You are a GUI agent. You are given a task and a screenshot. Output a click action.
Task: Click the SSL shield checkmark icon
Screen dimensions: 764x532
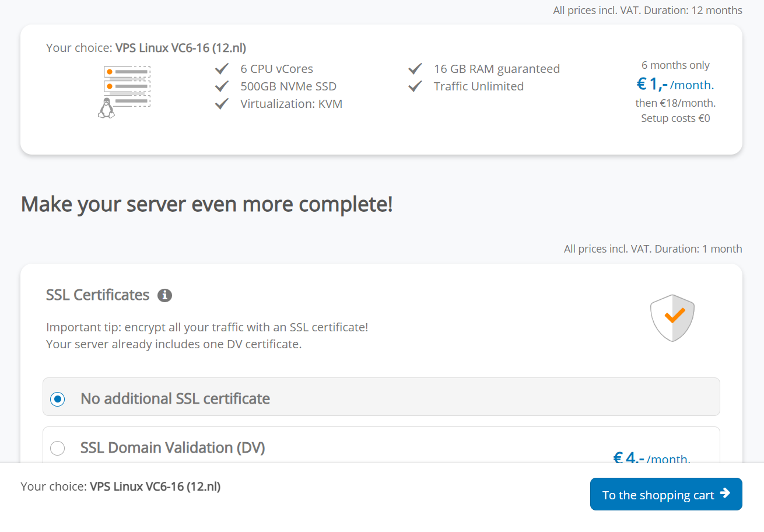pos(672,318)
